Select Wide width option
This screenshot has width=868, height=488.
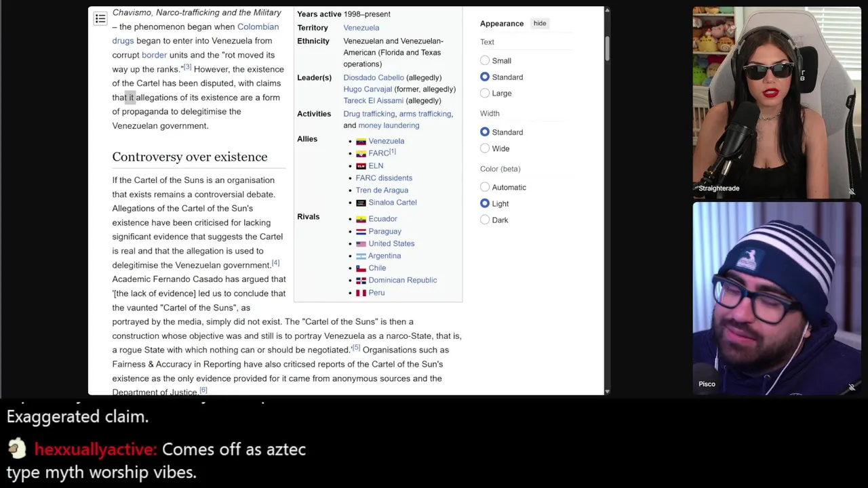tap(485, 148)
